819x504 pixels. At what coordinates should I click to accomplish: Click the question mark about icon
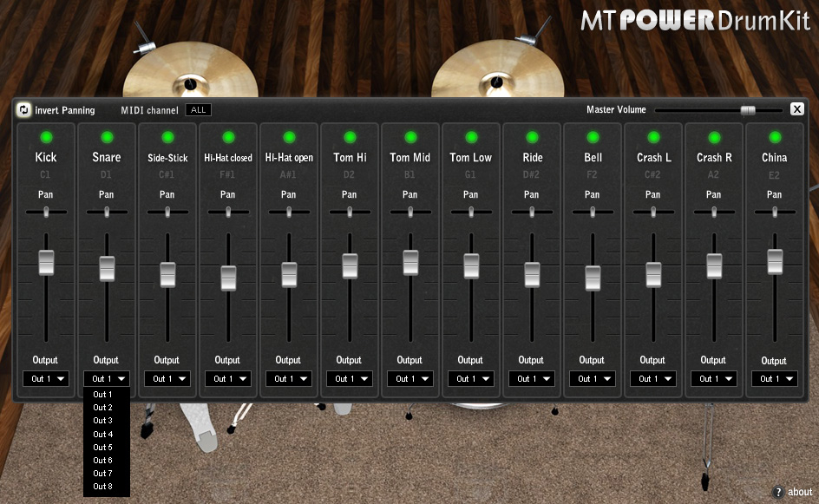778,492
